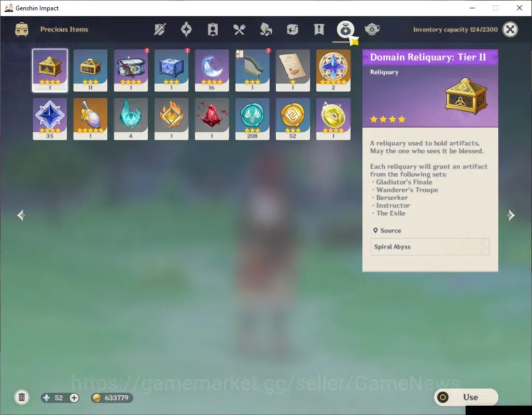This screenshot has width=532, height=415.
Task: Open the Artifacts inventory tab
Action: coord(186,30)
